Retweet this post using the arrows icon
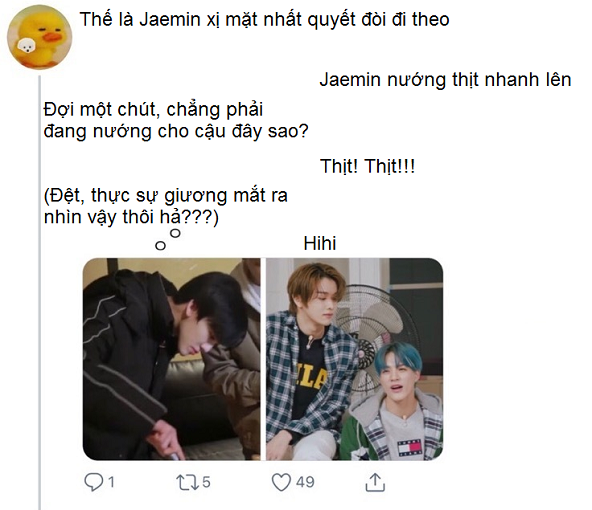Screen dimensions: 592x510 coord(188,482)
